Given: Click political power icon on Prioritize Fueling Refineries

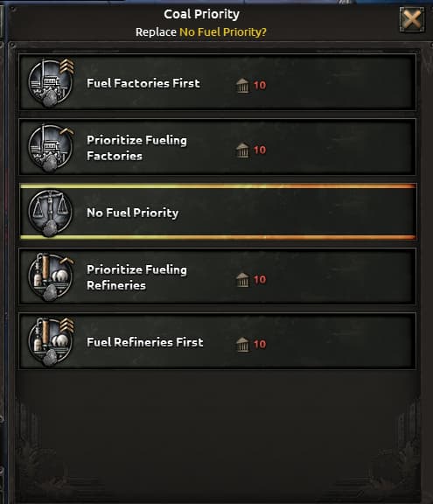Looking at the screenshot, I should coord(242,280).
